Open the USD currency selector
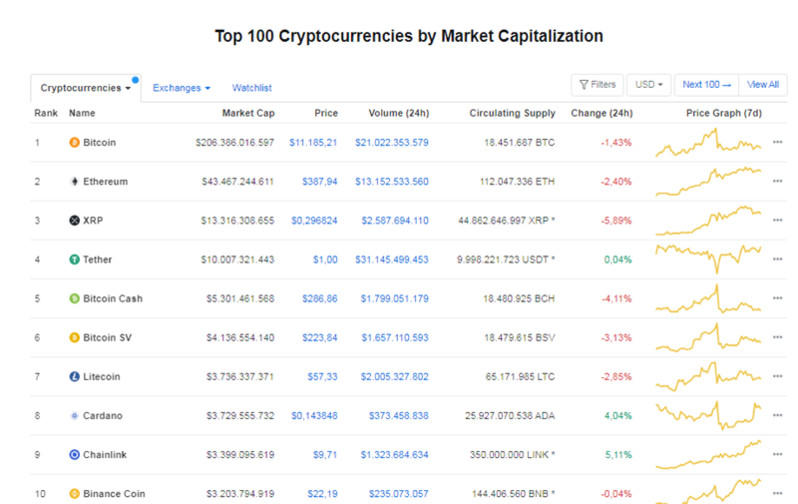798x504 pixels. [x=649, y=85]
